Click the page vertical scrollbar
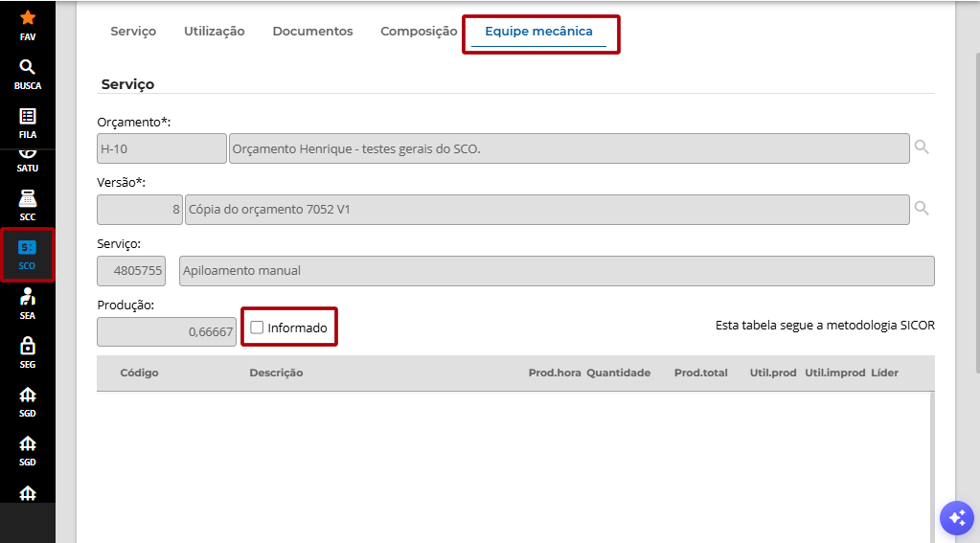The height and width of the screenshot is (543, 980). coord(977,213)
